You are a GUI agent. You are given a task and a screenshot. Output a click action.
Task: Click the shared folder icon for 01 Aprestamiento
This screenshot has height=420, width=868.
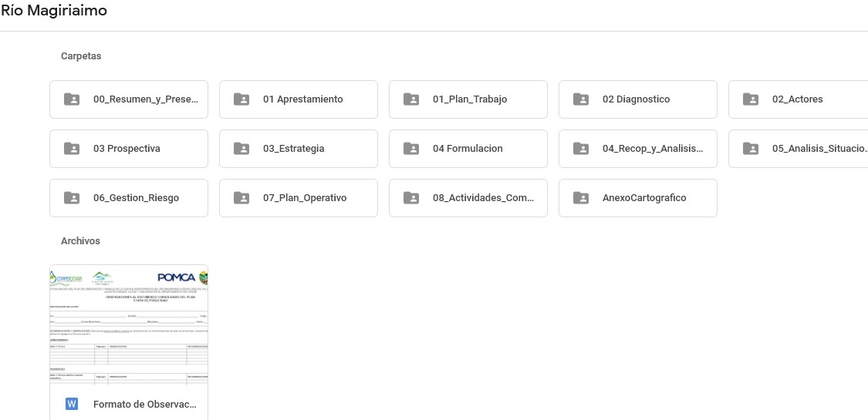click(x=241, y=99)
